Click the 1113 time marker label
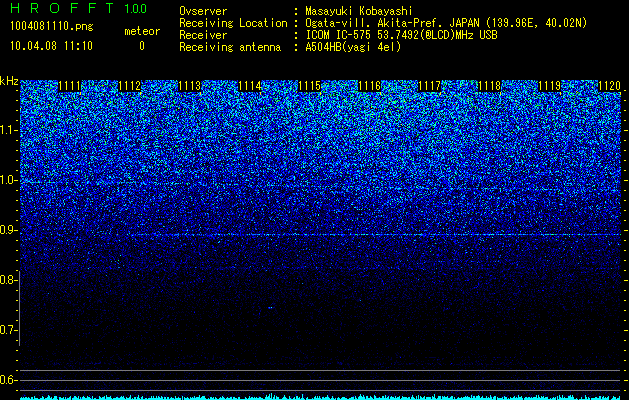This screenshot has height=400, width=629. pos(189,86)
